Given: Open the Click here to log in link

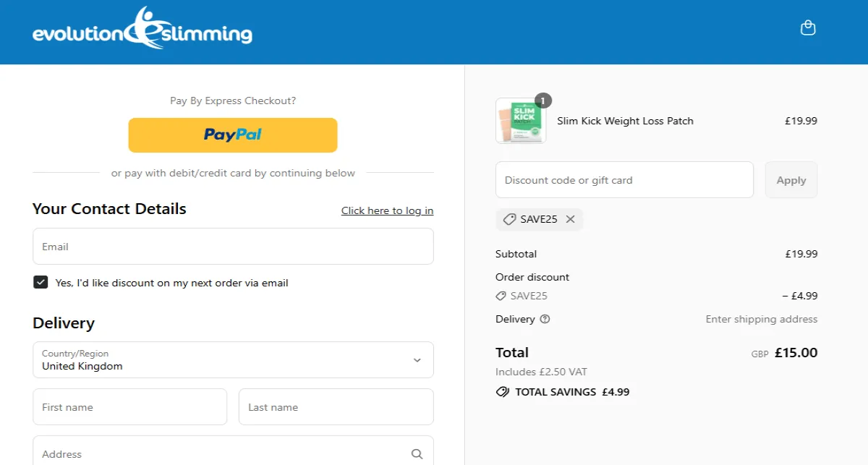Looking at the screenshot, I should (387, 210).
